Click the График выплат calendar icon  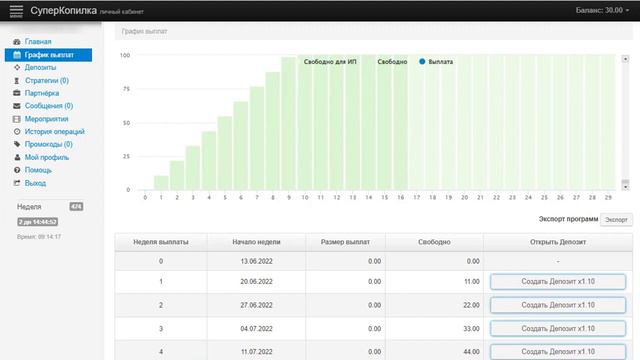pos(17,55)
